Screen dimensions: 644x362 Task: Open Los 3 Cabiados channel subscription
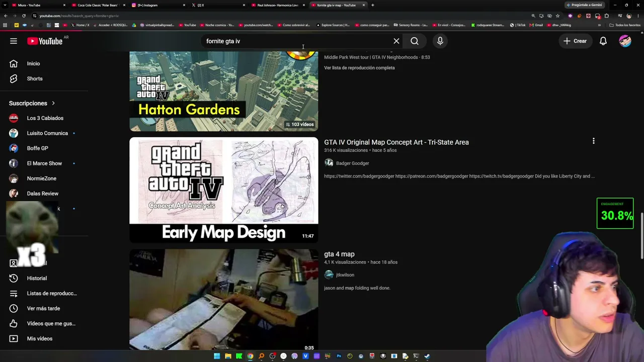click(44, 118)
